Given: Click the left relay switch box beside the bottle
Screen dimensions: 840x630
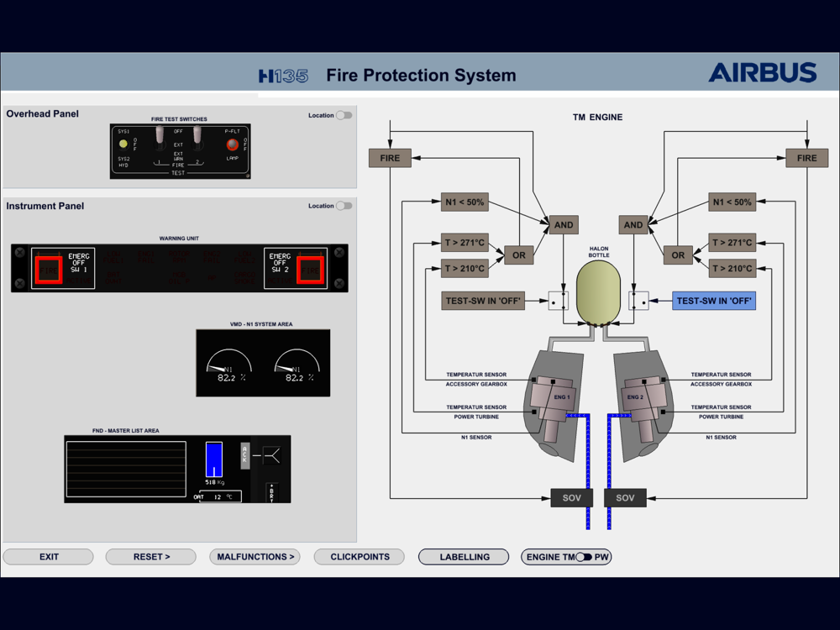Looking at the screenshot, I should [x=559, y=301].
